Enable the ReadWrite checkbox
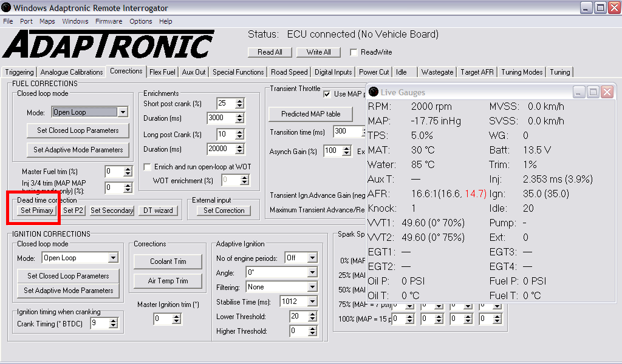 354,52
